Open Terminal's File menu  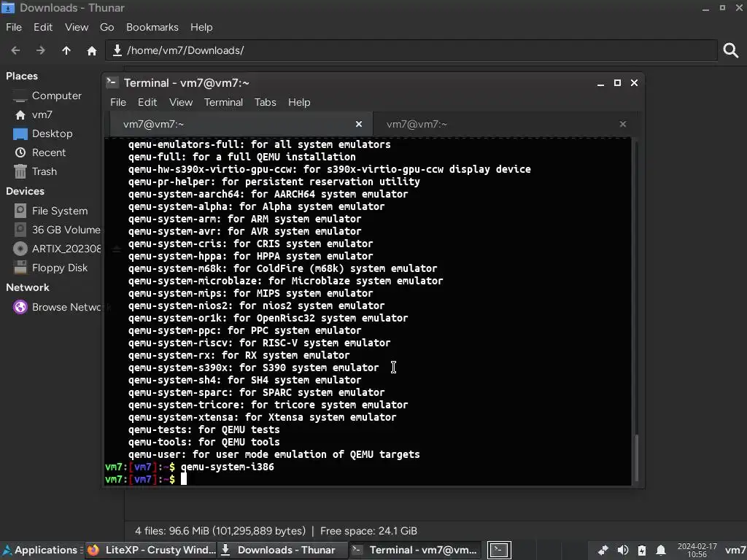pos(118,102)
